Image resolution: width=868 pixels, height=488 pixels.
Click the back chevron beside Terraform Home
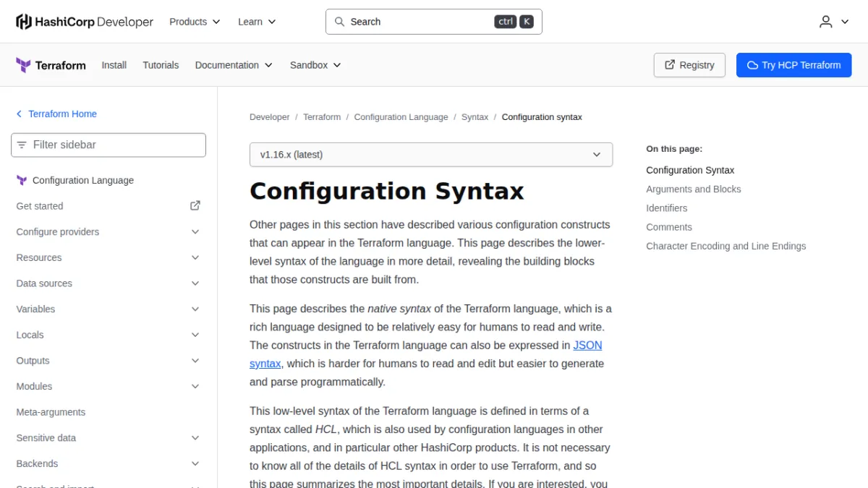pos(20,114)
